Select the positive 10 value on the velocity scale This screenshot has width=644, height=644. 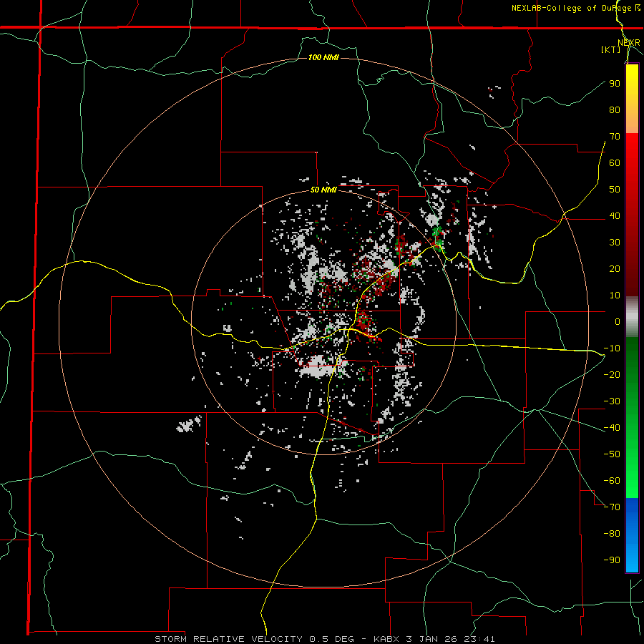[x=615, y=296]
